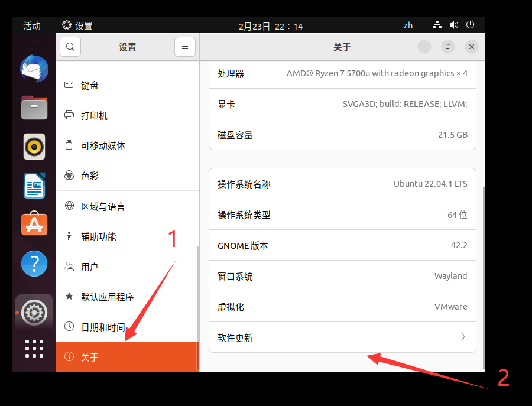
Task: Click the clock icon beside 日期和时间
Action: coord(69,327)
